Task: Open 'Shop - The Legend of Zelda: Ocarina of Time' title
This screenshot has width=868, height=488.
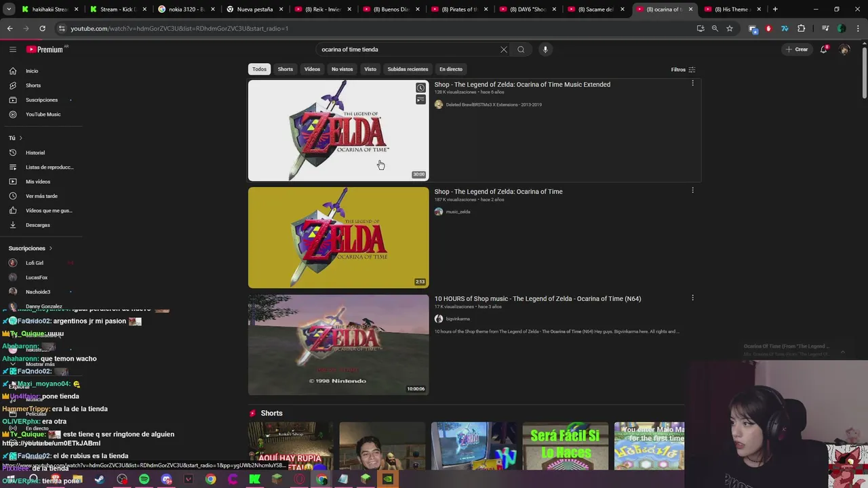Action: pyautogui.click(x=498, y=192)
